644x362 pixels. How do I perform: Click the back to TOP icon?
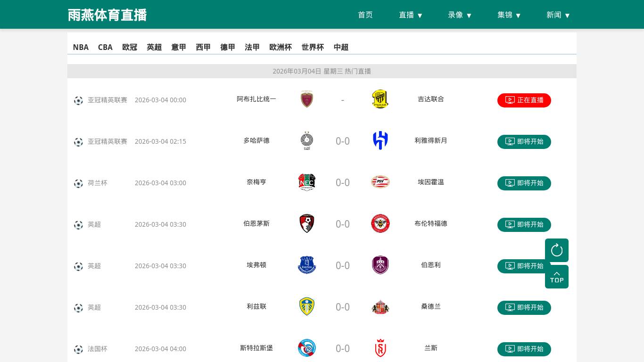click(556, 277)
